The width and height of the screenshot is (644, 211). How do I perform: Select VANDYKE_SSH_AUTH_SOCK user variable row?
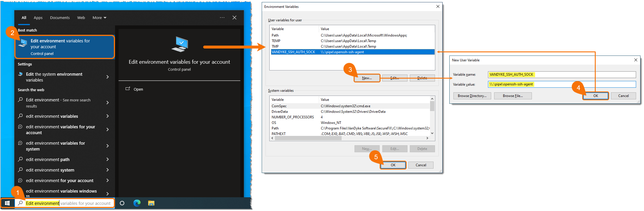click(x=352, y=52)
